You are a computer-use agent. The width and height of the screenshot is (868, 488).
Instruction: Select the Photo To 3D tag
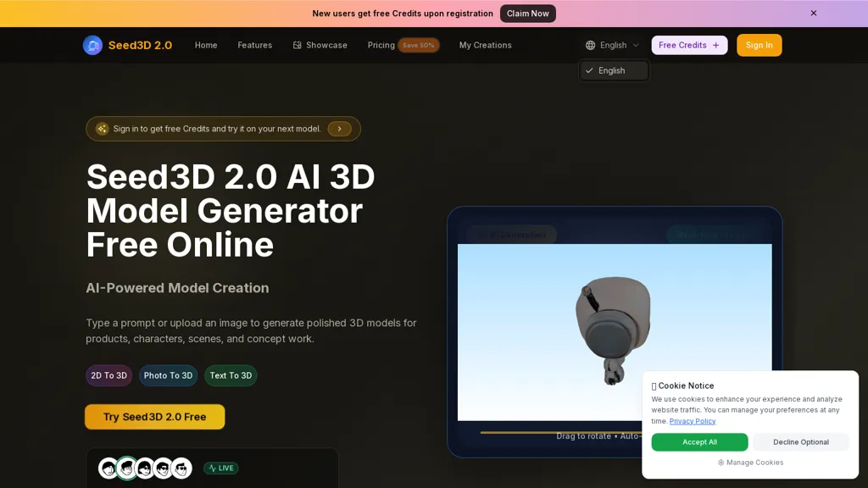tap(169, 375)
